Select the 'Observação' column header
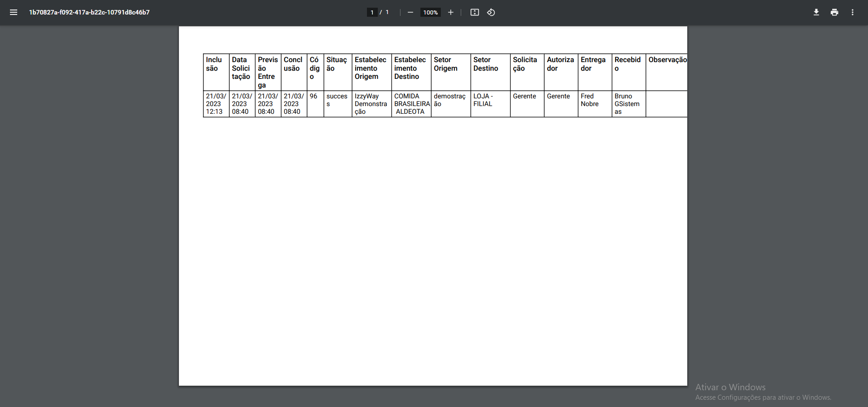 pyautogui.click(x=666, y=72)
